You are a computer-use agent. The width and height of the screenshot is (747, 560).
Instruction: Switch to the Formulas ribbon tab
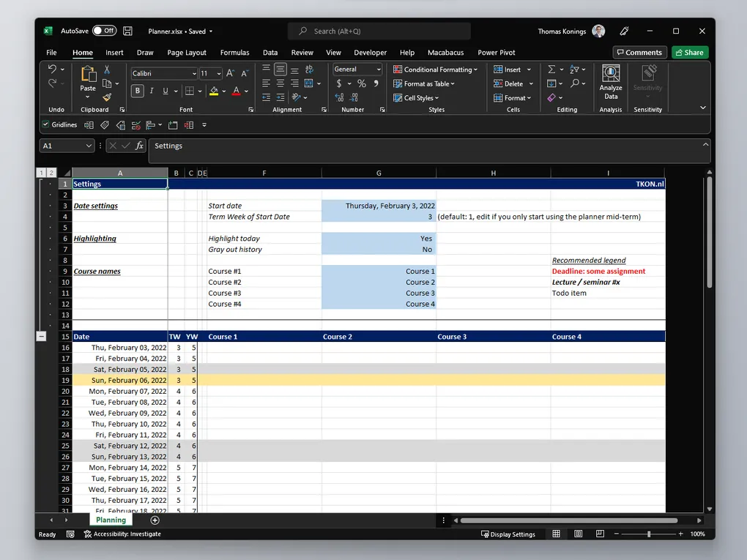[x=234, y=52]
